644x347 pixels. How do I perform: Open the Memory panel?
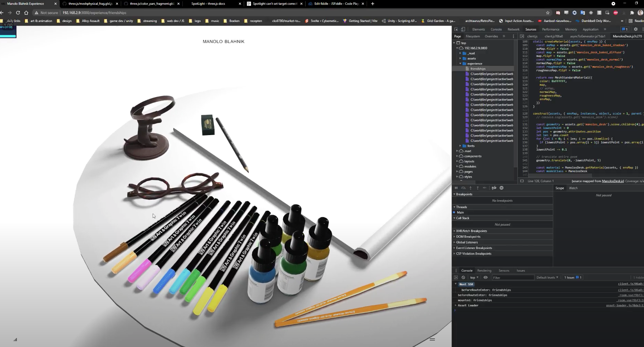coord(571,29)
